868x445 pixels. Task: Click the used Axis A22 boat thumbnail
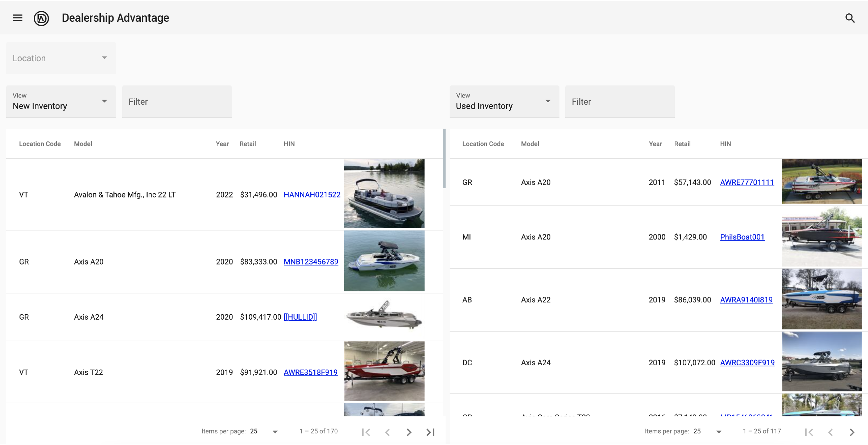click(822, 299)
